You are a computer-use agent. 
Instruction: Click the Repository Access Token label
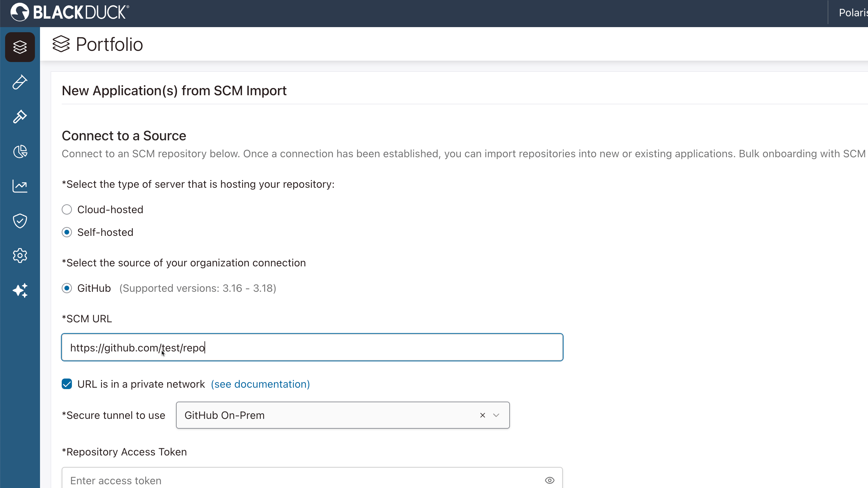[x=124, y=452]
